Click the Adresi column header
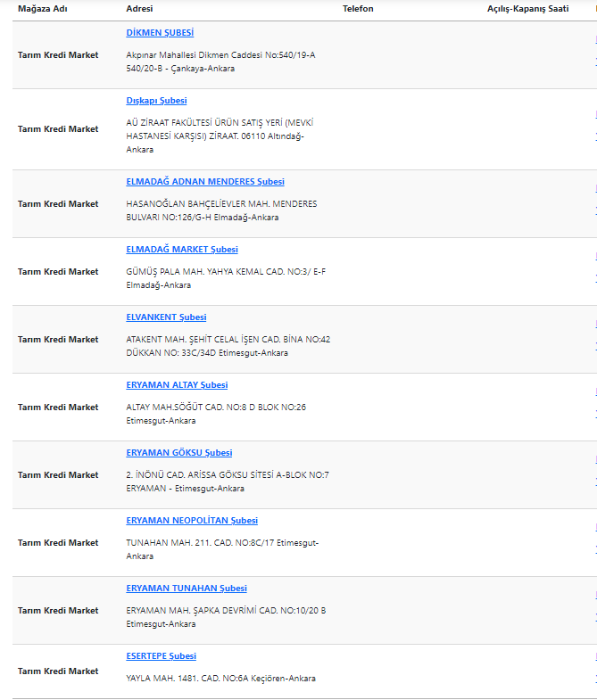The width and height of the screenshot is (597, 700). coord(139,9)
